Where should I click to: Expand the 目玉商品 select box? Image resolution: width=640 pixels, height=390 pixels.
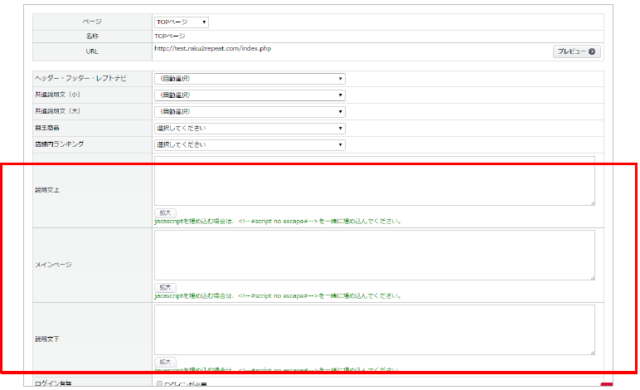pos(250,128)
